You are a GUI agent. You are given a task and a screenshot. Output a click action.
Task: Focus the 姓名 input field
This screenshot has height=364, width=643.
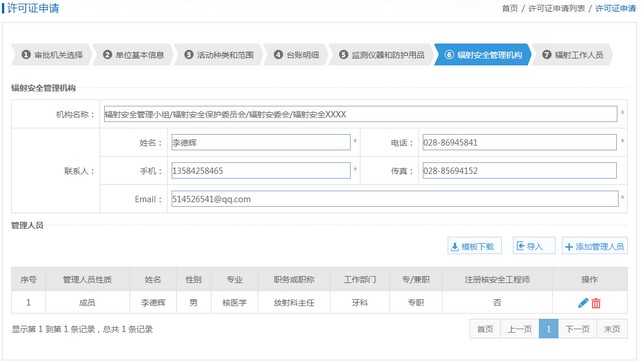pos(261,142)
